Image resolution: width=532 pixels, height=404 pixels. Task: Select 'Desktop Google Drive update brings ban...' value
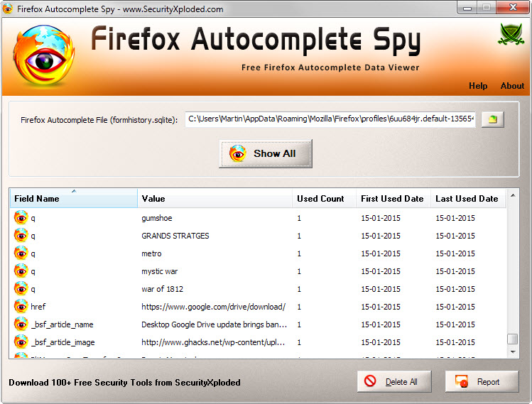pos(215,324)
